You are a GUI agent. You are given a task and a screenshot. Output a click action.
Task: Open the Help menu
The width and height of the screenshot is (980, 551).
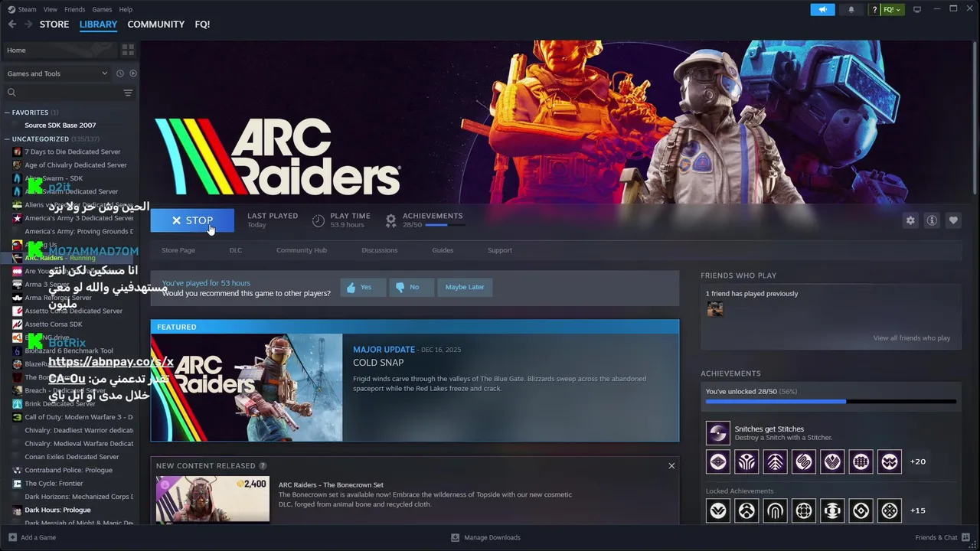point(126,9)
